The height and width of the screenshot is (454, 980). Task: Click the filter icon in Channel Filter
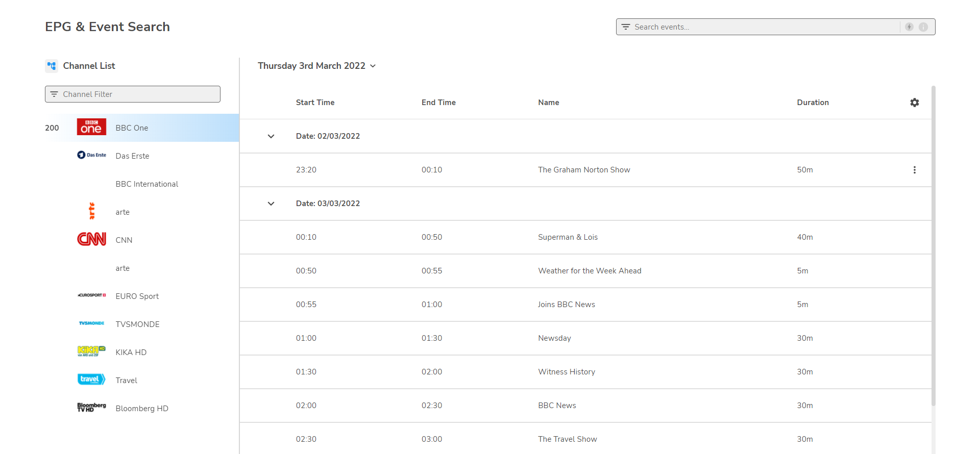pyautogui.click(x=54, y=94)
